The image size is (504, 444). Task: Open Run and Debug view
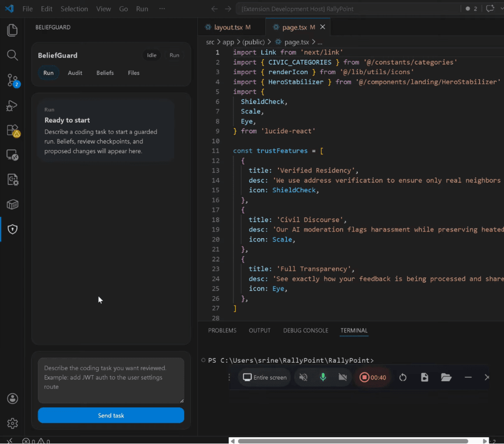12,105
